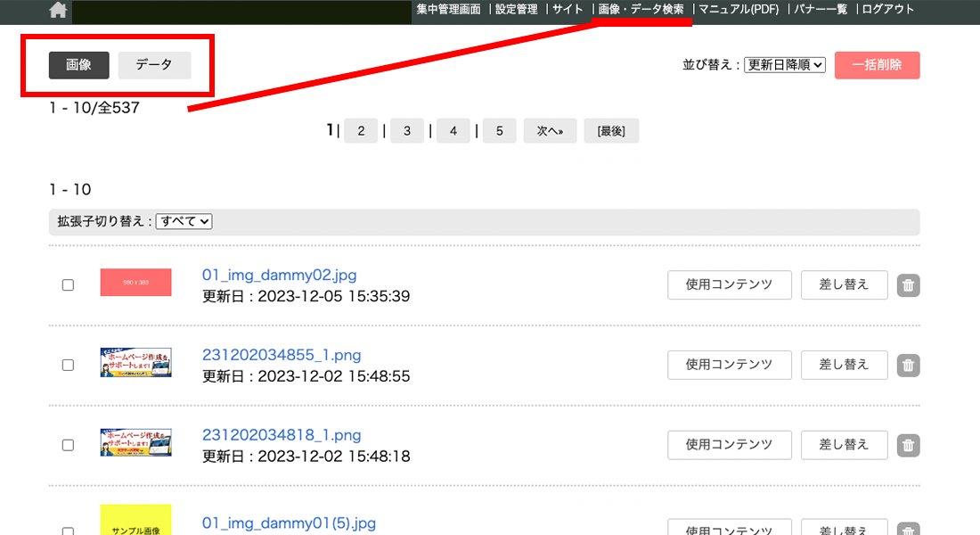Click ログアウト to log out

click(887, 10)
